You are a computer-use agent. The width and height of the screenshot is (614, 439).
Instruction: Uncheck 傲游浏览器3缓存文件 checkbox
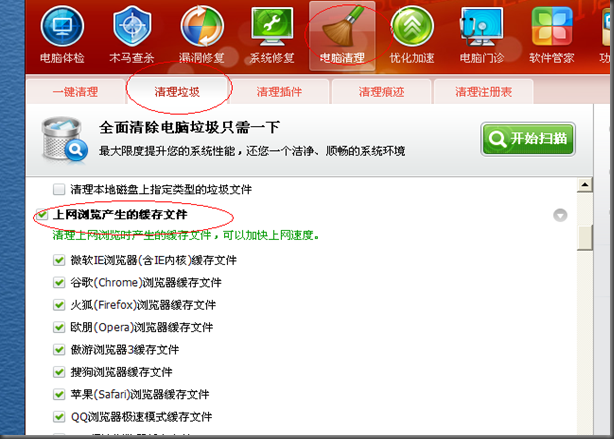pyautogui.click(x=59, y=349)
